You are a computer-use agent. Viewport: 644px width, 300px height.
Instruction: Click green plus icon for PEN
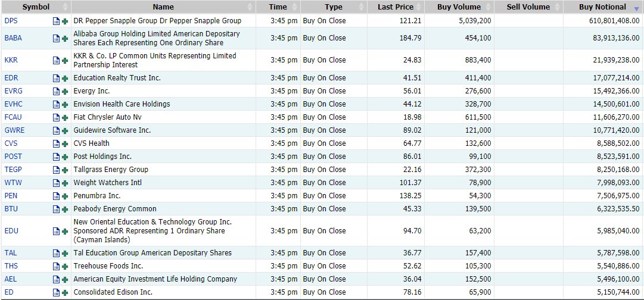point(65,196)
